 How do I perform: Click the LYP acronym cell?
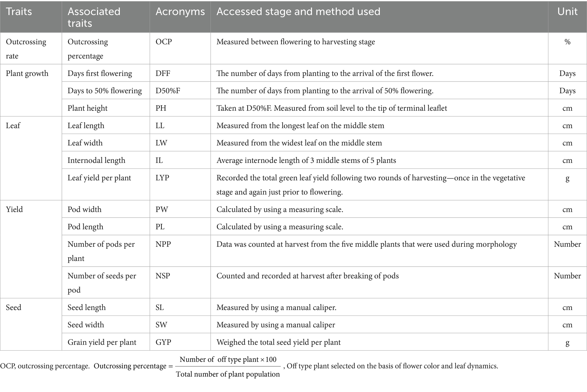pos(162,178)
